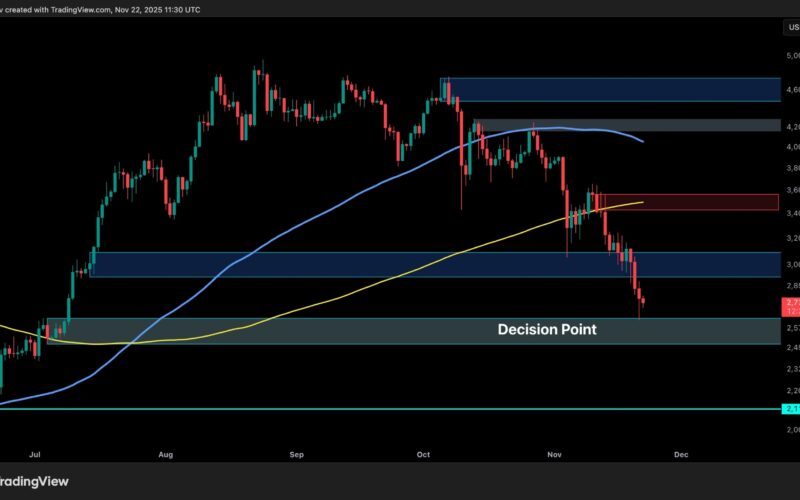Select the "Decision Point" text label
Viewport: 800px width, 500px height.
coord(547,328)
